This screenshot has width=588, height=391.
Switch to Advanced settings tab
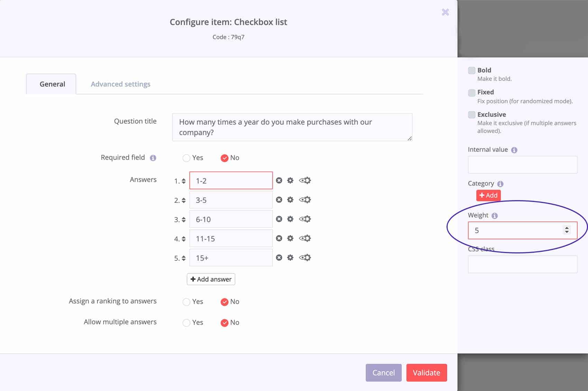120,84
